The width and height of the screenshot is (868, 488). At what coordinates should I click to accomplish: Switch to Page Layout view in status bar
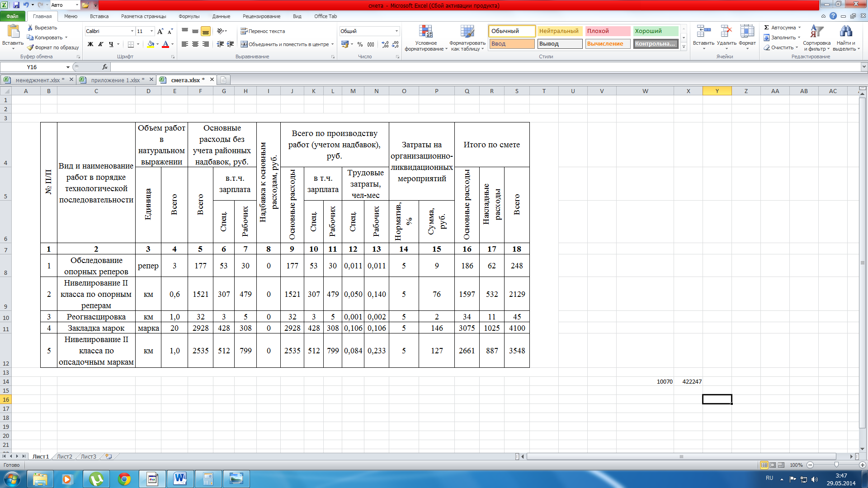coord(773,465)
